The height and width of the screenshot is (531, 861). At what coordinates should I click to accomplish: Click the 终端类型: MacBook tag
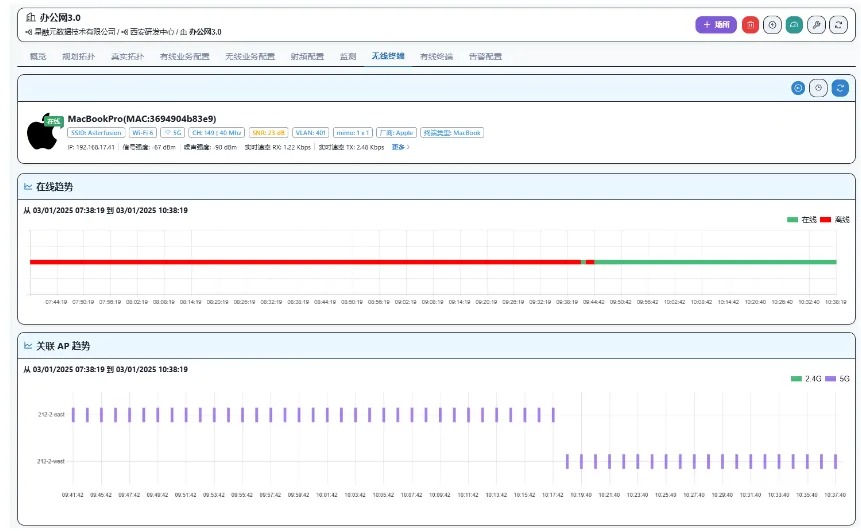coord(452,132)
